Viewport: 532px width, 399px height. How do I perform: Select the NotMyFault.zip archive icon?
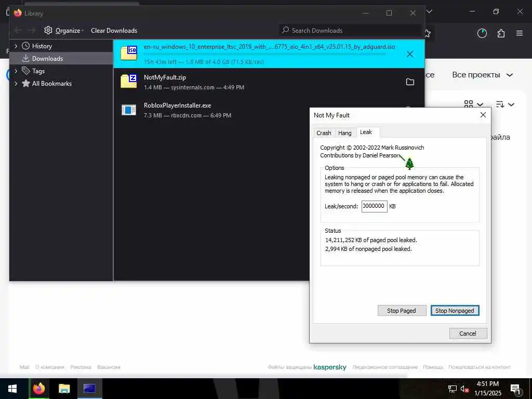point(129,82)
